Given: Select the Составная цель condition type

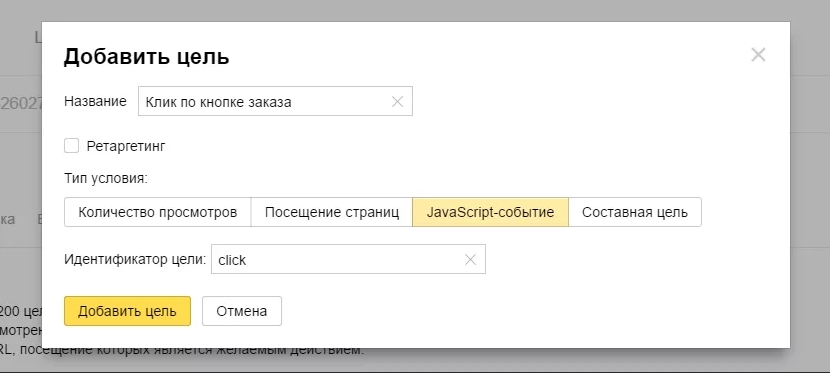Looking at the screenshot, I should 635,212.
